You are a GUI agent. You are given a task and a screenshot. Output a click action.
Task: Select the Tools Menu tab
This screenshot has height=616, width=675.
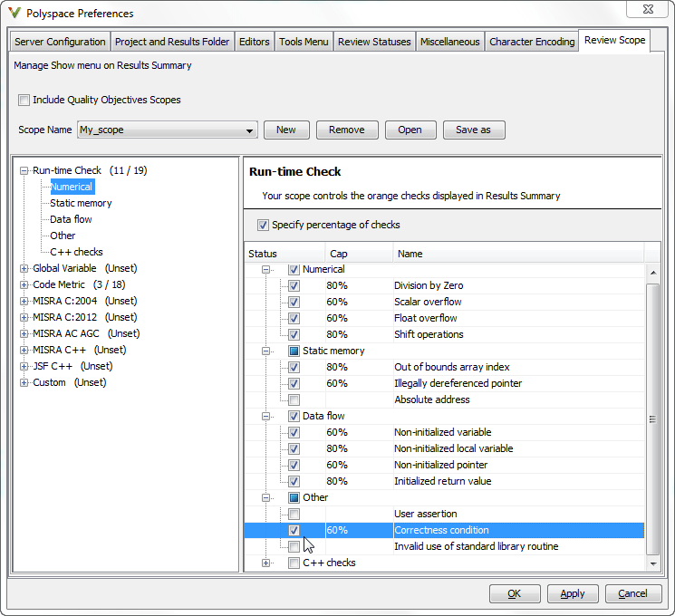click(x=304, y=42)
